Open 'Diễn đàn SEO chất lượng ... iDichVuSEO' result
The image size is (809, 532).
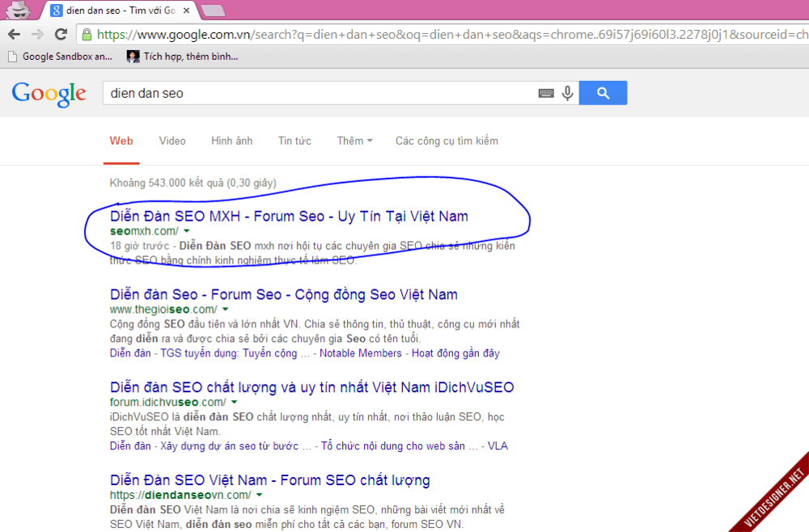[x=311, y=387]
